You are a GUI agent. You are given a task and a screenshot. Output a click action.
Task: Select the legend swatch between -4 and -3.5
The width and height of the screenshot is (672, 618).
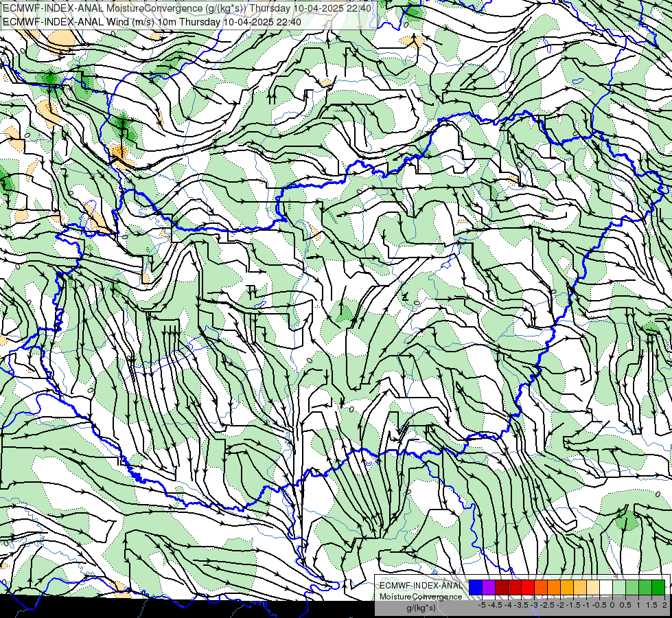pyautogui.click(x=515, y=587)
